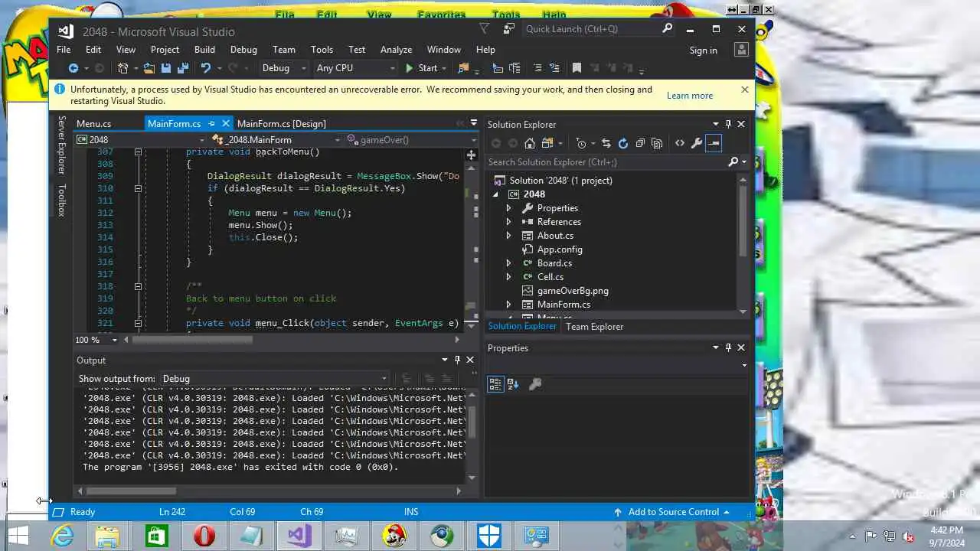Collapse the backToMenu method fold marker at line 307
This screenshot has width=980, height=551.
point(138,152)
